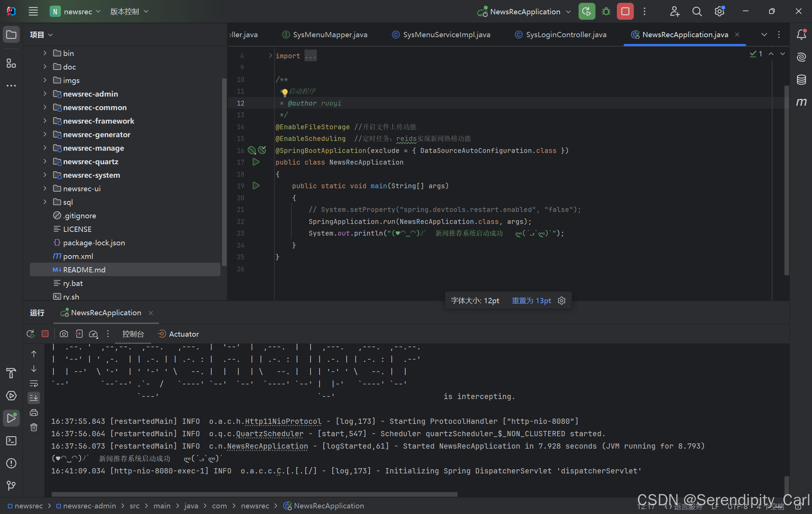The image size is (812, 514).
Task: Toggle the Project tool window folder icon
Action: [11, 35]
